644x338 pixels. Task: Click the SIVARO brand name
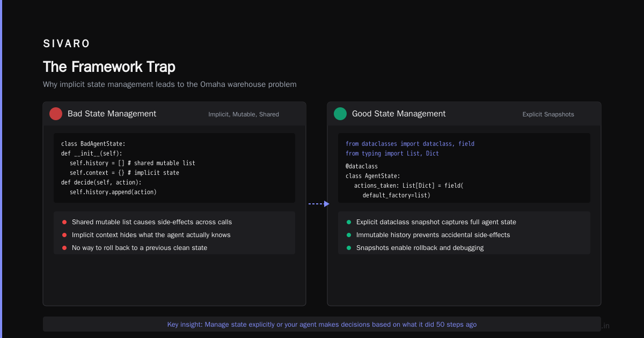point(67,43)
